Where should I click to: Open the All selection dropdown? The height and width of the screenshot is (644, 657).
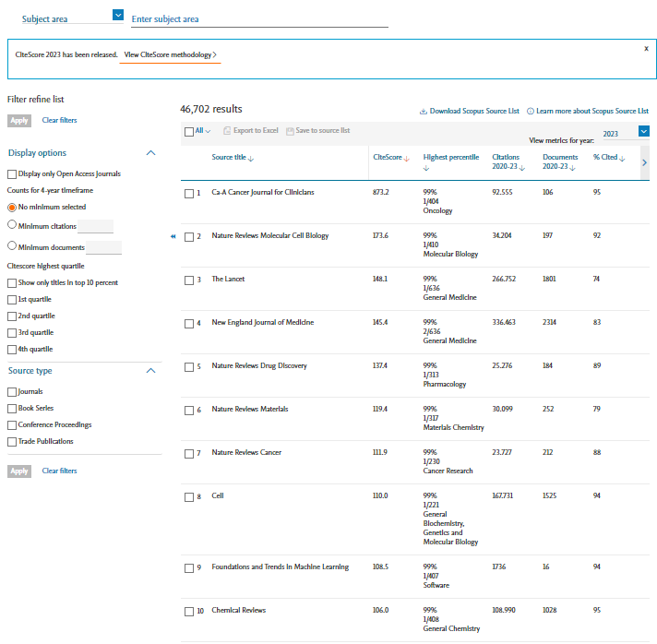[203, 131]
